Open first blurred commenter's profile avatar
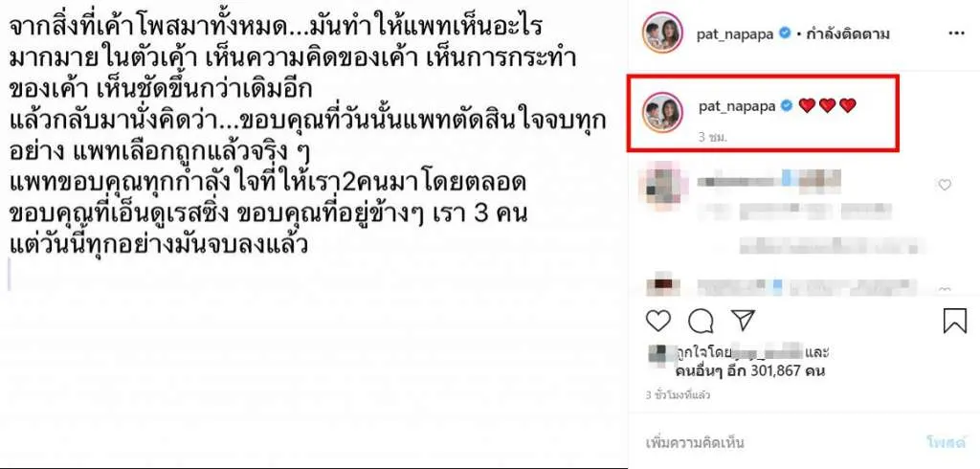980x469 pixels. [663, 185]
